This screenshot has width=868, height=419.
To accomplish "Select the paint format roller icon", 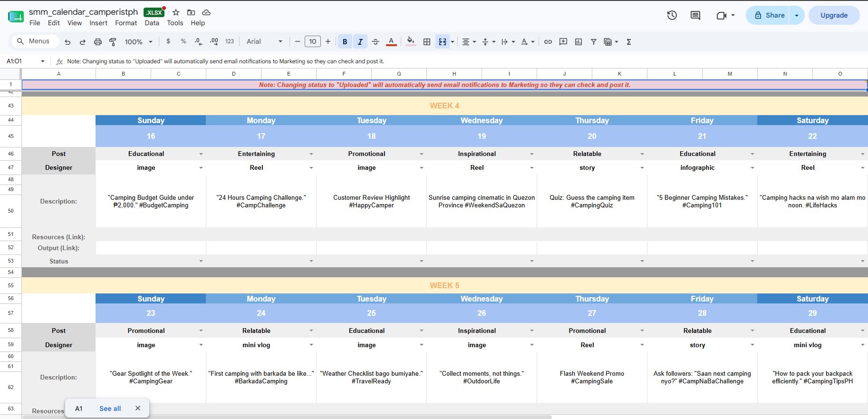I will [x=113, y=42].
